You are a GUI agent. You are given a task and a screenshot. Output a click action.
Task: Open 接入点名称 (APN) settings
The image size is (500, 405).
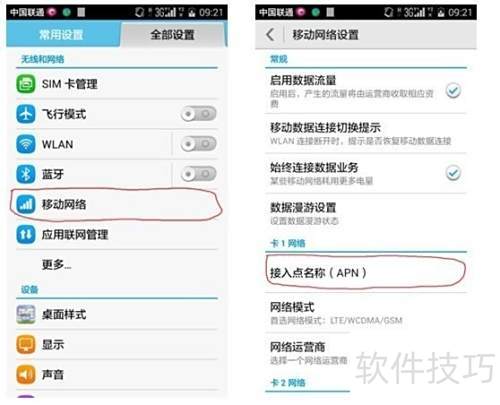366,273
